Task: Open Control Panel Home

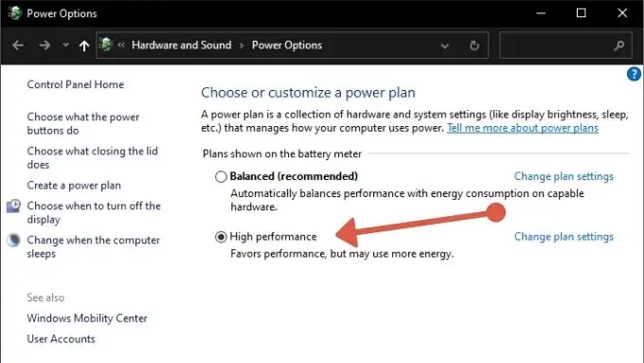Action: (76, 84)
